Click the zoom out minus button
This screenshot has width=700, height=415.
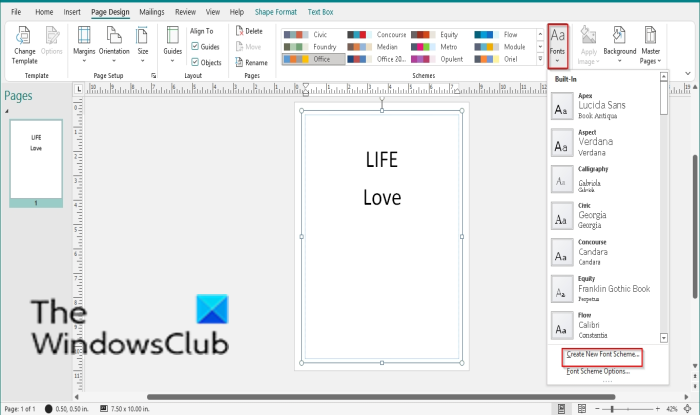pyautogui.click(x=597, y=409)
